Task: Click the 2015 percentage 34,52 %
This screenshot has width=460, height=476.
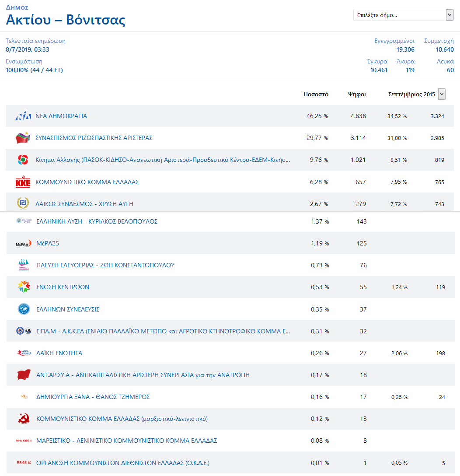Action: pos(397,116)
